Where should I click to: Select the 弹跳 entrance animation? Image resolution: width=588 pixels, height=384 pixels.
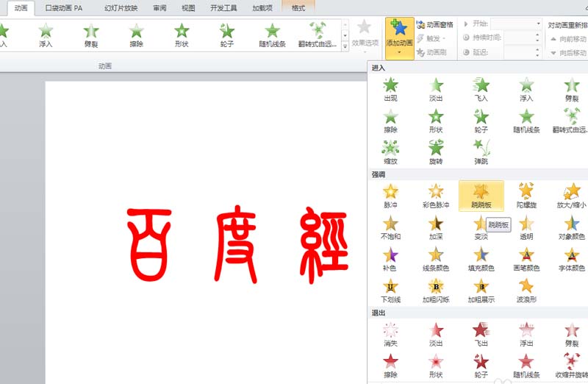point(481,153)
